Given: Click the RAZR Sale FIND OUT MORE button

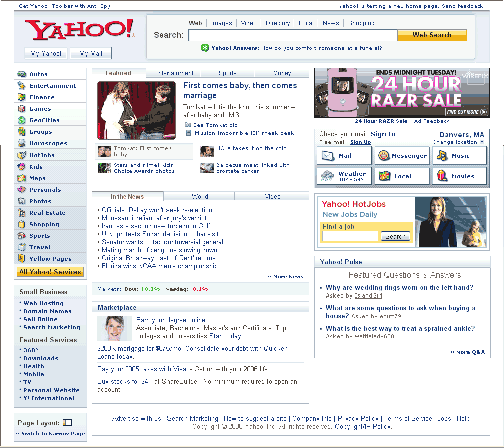Looking at the screenshot, I should [x=467, y=112].
